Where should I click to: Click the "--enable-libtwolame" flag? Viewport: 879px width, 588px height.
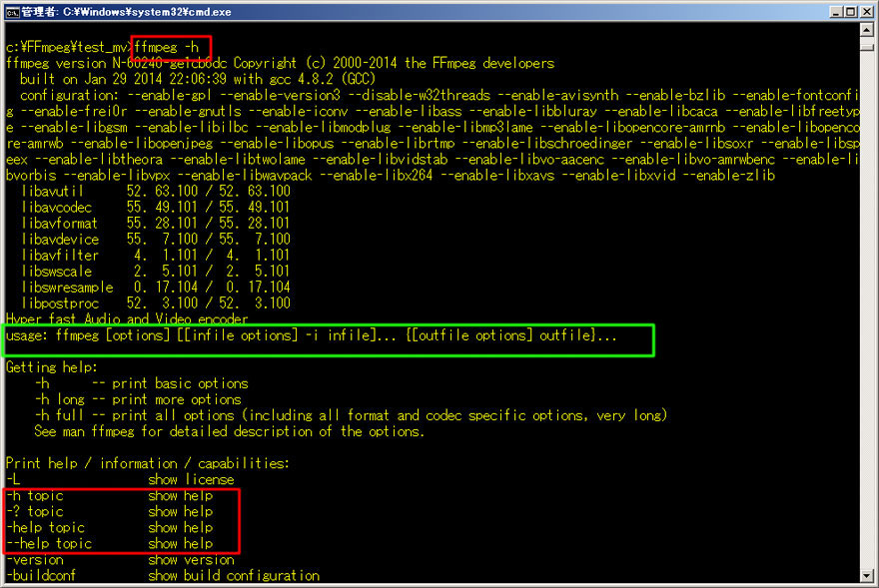pyautogui.click(x=238, y=160)
